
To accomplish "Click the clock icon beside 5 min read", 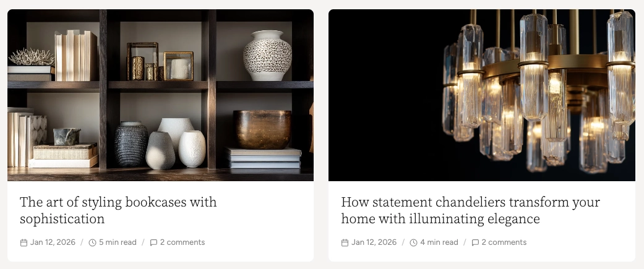I will (92, 242).
